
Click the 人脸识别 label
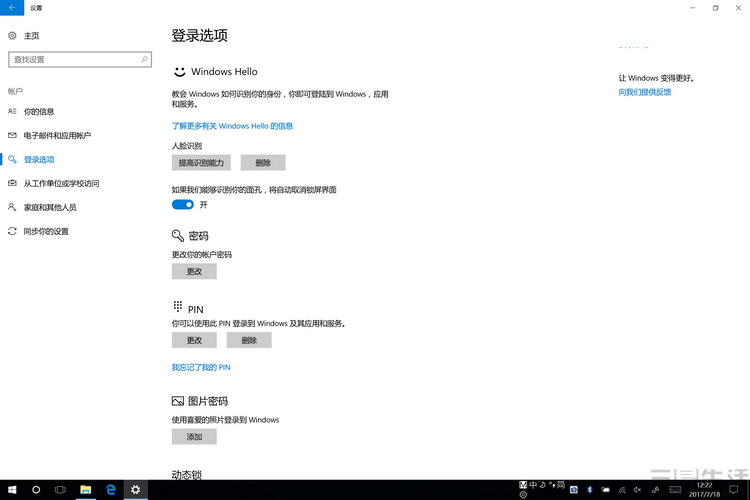click(x=187, y=146)
